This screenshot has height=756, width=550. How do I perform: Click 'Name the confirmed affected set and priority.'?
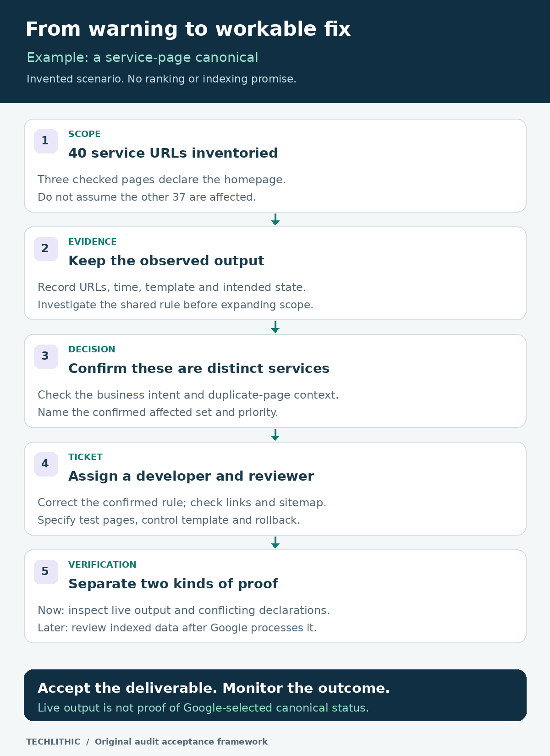coord(158,412)
